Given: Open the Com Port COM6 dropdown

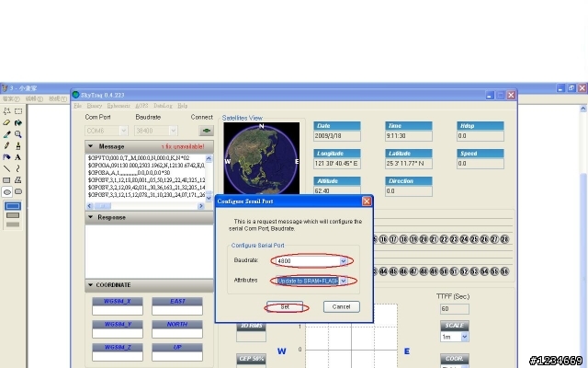Looking at the screenshot, I should coord(124,131).
